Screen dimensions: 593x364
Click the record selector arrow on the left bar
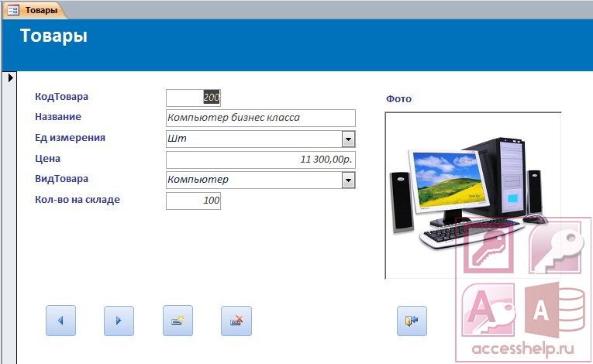click(x=11, y=77)
